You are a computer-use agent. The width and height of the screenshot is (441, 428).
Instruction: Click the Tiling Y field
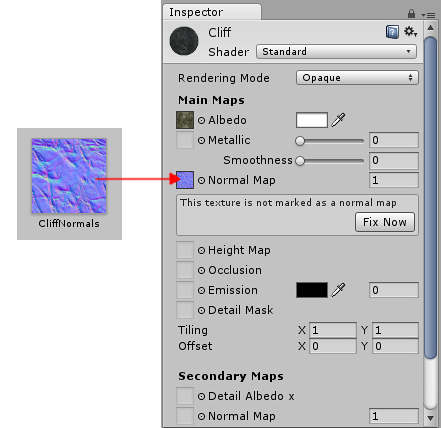tap(395, 330)
